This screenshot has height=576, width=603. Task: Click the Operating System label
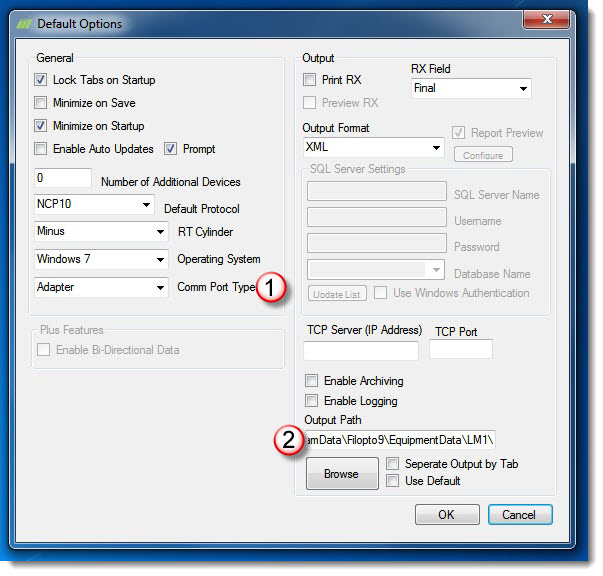click(x=219, y=259)
